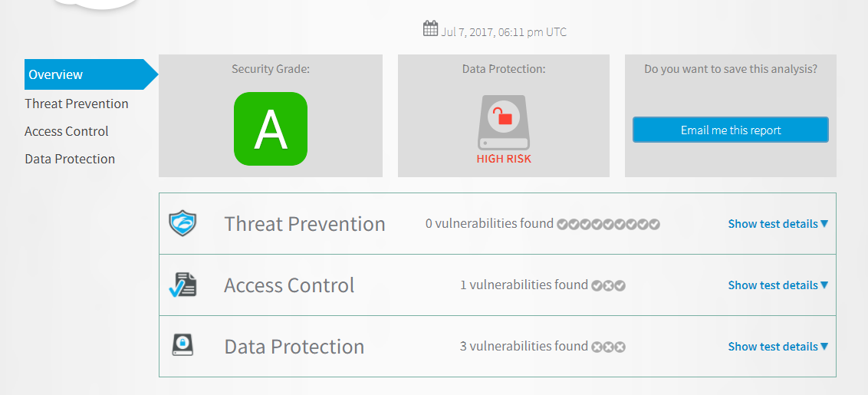The width and height of the screenshot is (868, 395).
Task: Open Data Protection test details dropdown
Action: 778,347
